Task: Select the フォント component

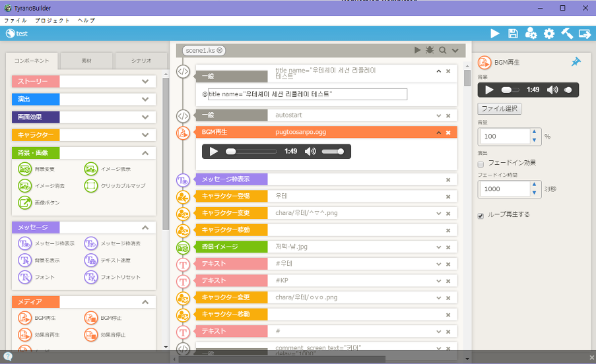Action: [x=37, y=277]
